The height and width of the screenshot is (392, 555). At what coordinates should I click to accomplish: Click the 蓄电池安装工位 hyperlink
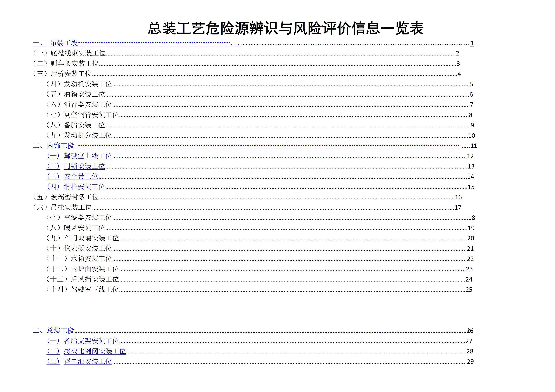pyautogui.click(x=88, y=361)
